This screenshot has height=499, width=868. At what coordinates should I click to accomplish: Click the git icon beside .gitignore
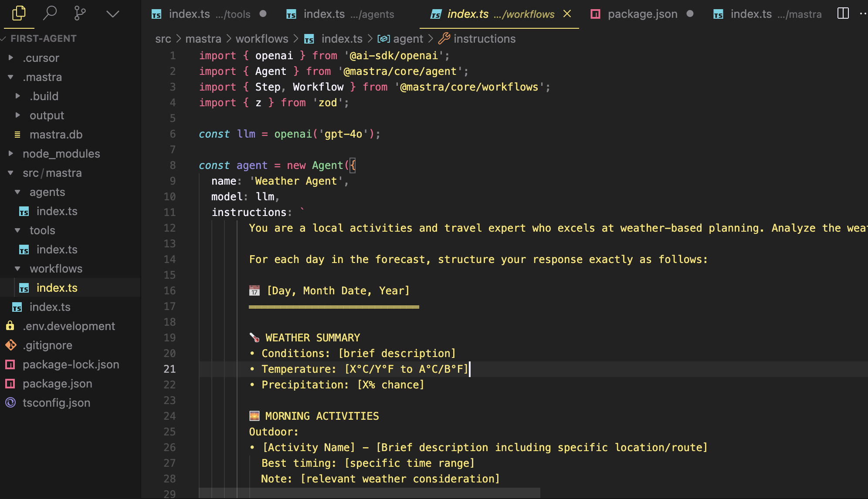pos(10,345)
